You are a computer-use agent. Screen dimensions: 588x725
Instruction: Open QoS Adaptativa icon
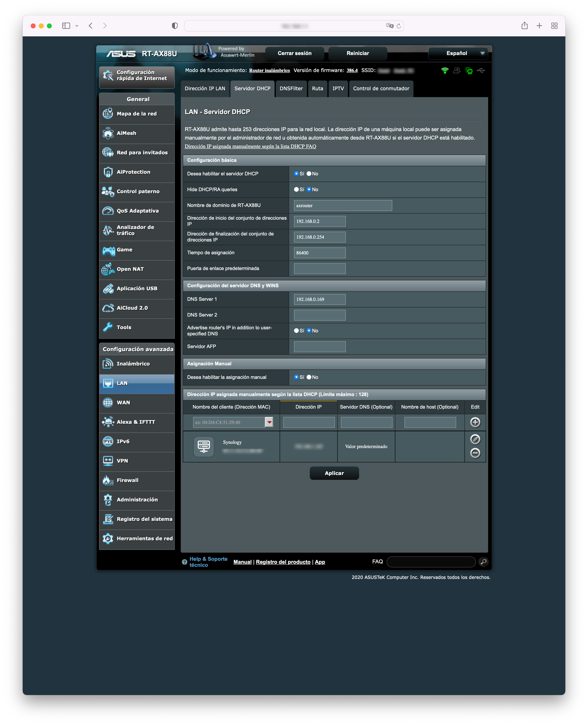(108, 211)
